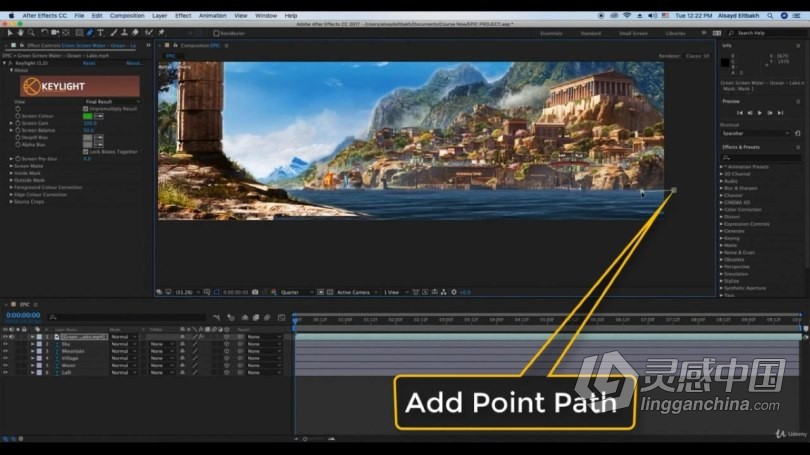Select the Clone Stamp tool
Viewport: 810px width, 455px height.
pos(124,33)
